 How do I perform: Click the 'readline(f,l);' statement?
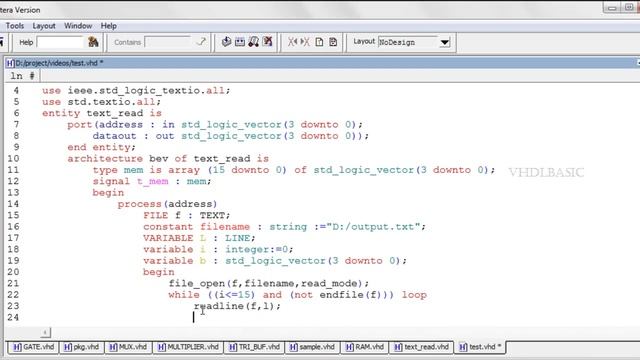(x=237, y=306)
